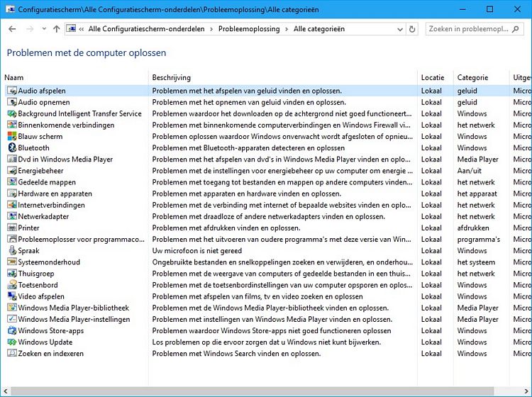Click the Control Panel icon in the address bar
Screen dimensions: 532x397
click(x=71, y=29)
